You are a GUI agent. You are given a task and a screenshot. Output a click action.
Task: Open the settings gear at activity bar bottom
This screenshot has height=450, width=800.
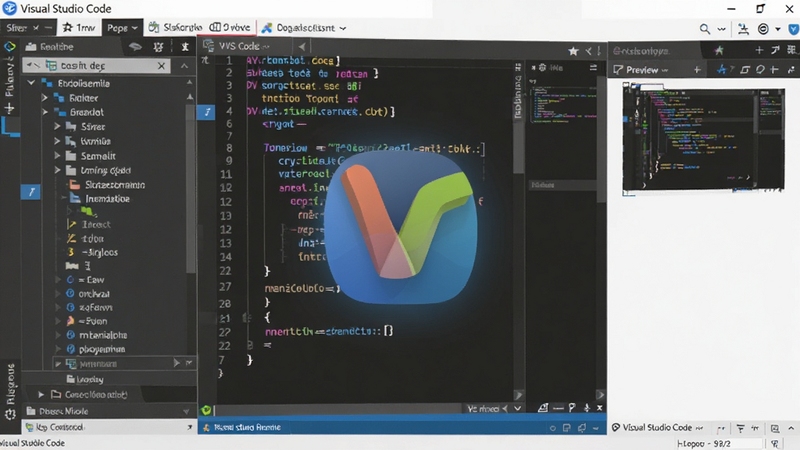(10, 415)
